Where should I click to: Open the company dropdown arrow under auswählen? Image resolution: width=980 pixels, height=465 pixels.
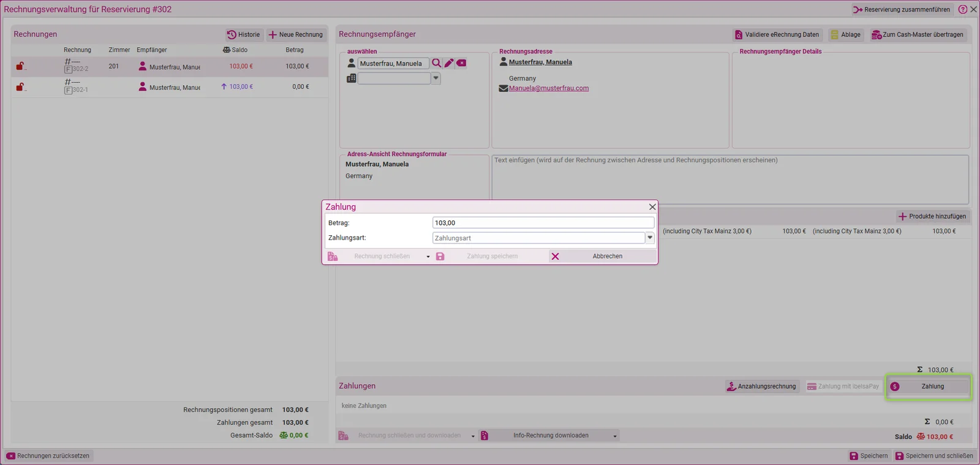(x=435, y=78)
